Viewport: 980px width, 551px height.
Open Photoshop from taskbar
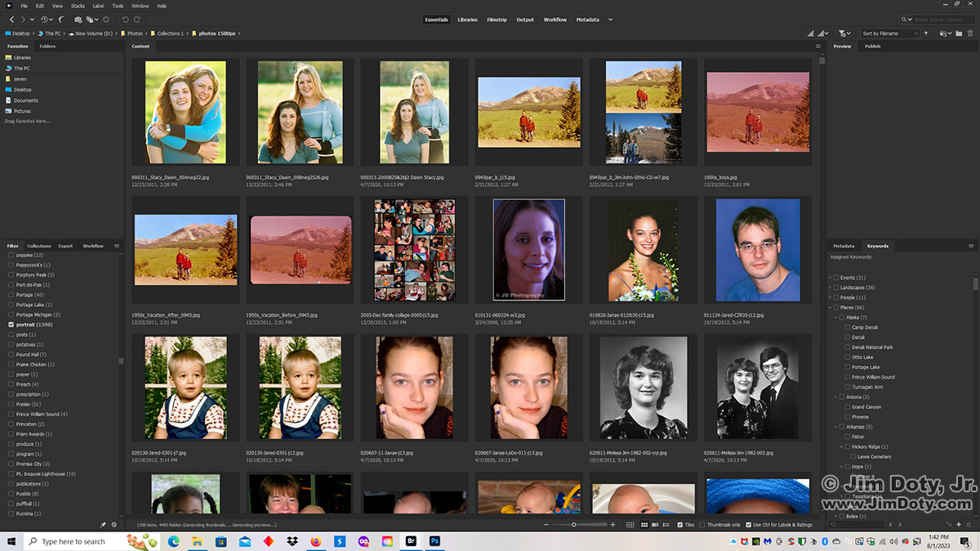435,540
